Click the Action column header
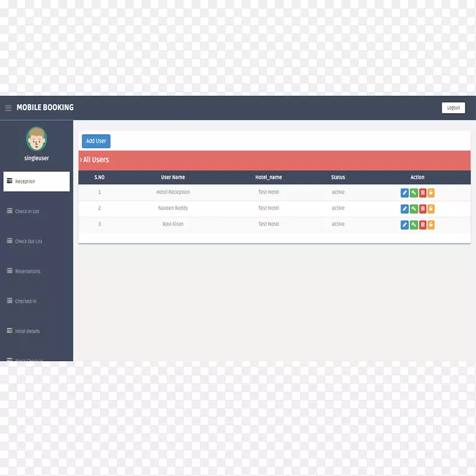Screen dimensions: 476x476 click(418, 177)
